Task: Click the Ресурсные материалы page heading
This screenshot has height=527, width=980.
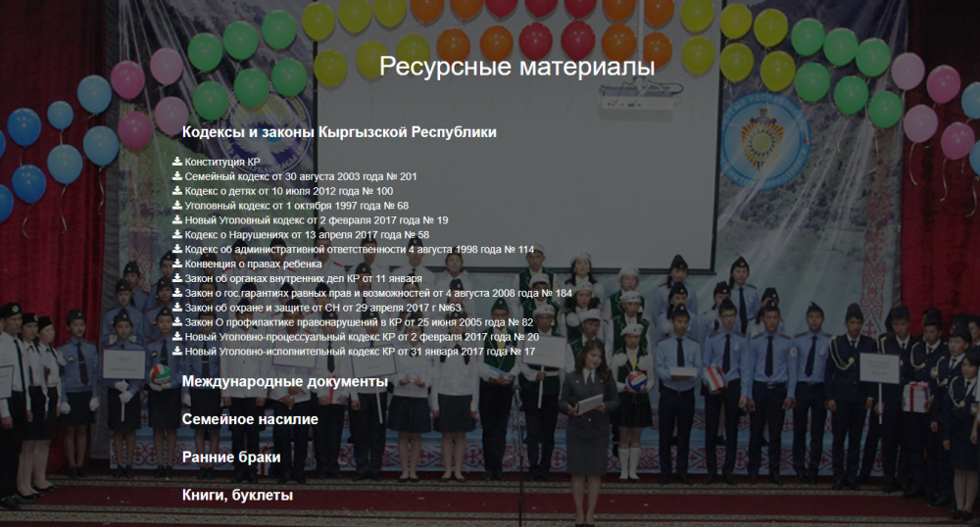Action: click(516, 68)
